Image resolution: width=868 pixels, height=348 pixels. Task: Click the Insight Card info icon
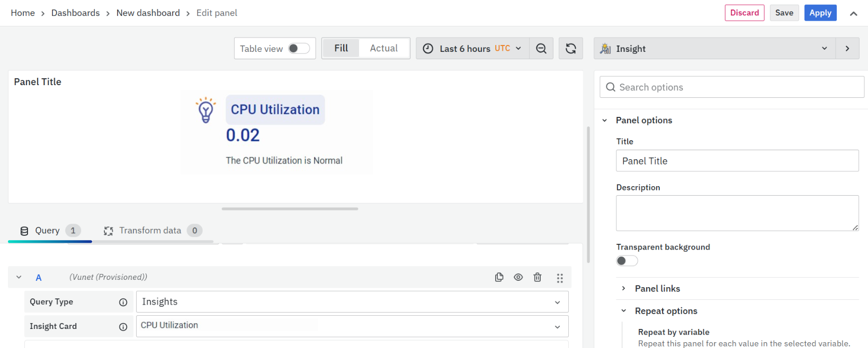123,327
